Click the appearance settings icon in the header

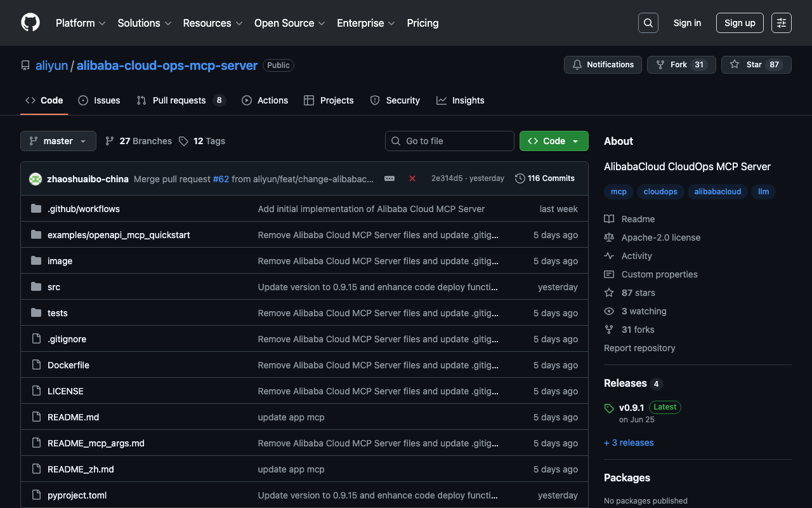coord(781,23)
